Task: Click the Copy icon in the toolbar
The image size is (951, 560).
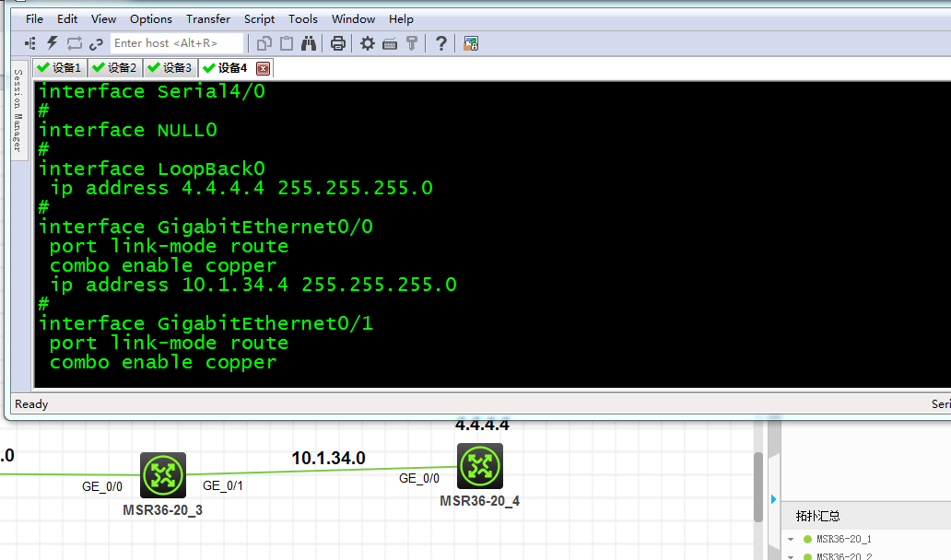Action: (x=264, y=43)
